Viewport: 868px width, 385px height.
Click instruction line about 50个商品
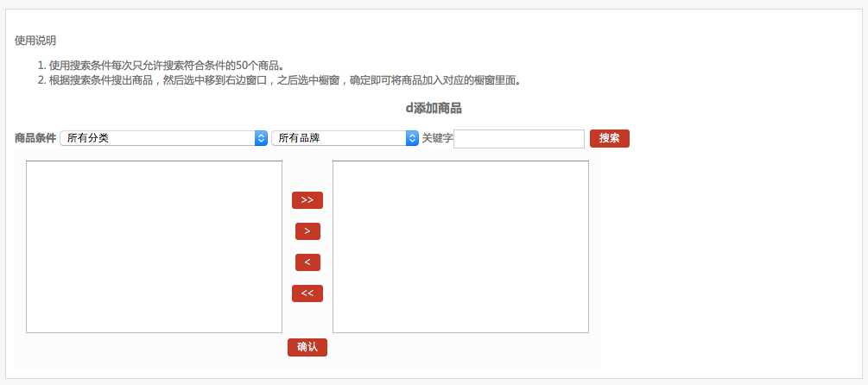point(167,65)
